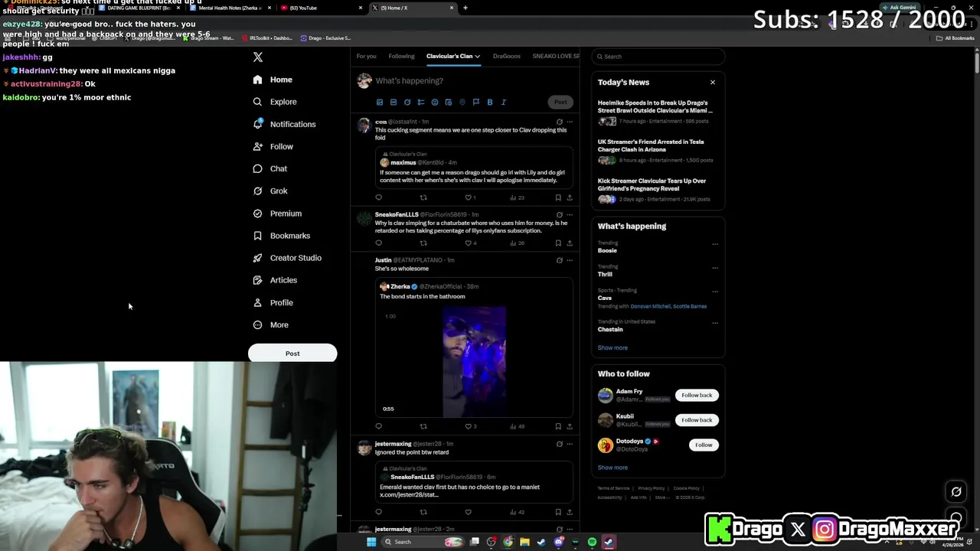The height and width of the screenshot is (551, 980).
Task: Like the post by con
Action: [469, 197]
